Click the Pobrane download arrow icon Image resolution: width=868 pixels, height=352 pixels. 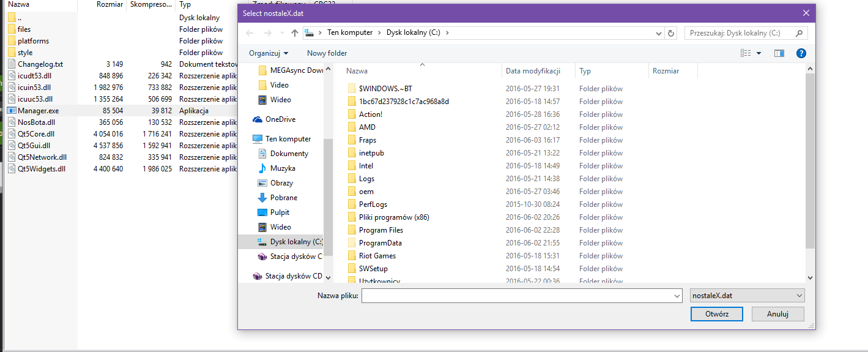(262, 198)
